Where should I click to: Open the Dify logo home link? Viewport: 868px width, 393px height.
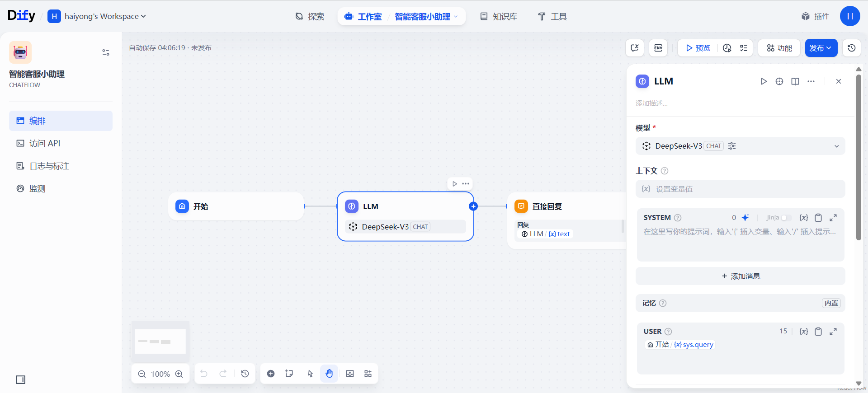point(21,16)
